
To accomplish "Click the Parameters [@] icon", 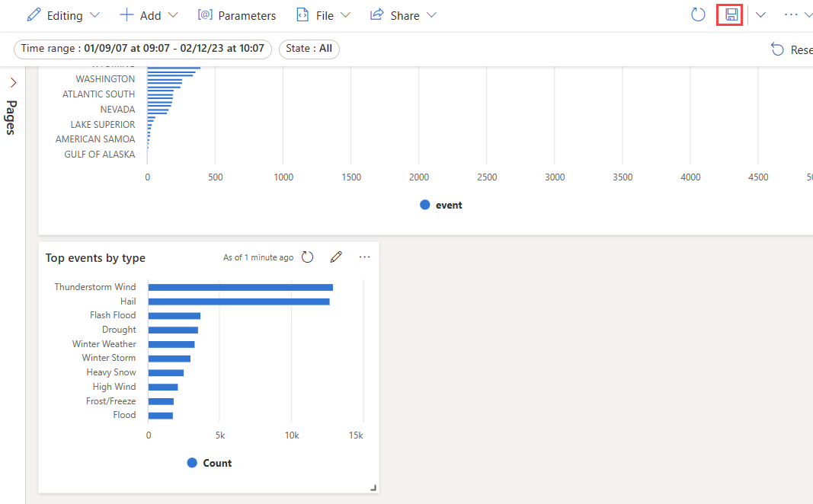I will coord(205,15).
